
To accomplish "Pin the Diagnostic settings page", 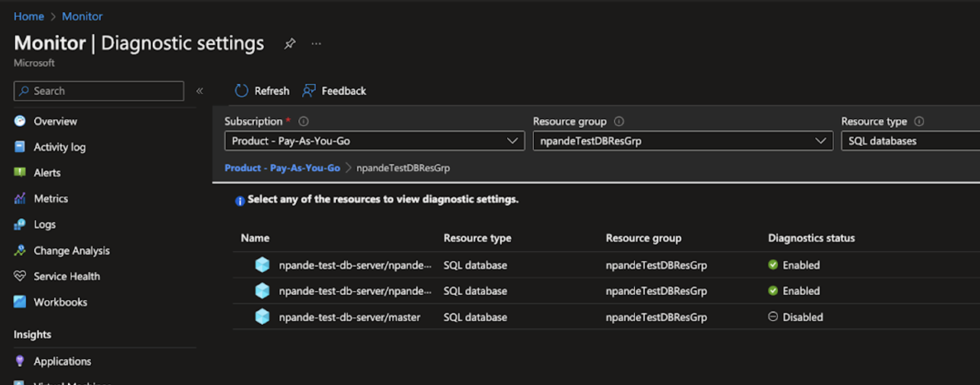I will [290, 43].
